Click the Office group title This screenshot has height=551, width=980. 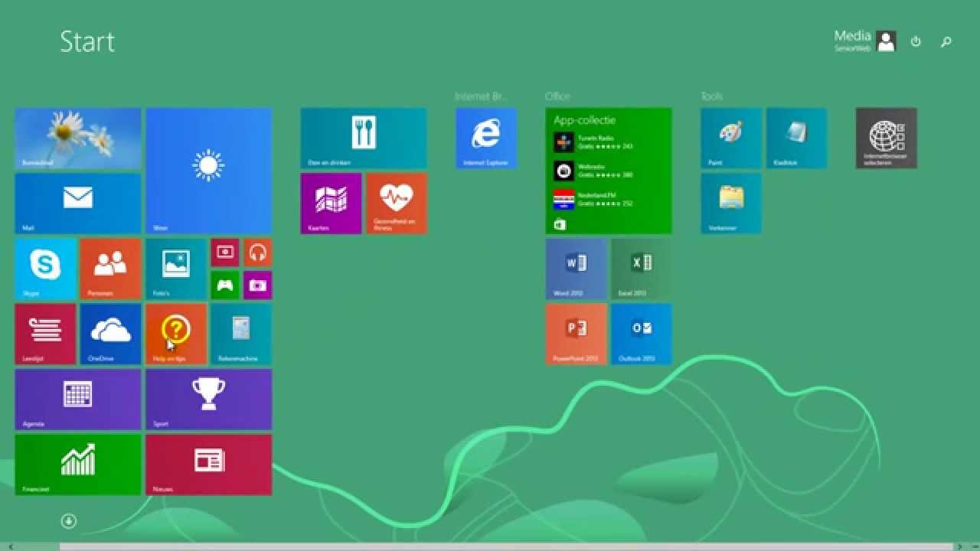(x=557, y=96)
